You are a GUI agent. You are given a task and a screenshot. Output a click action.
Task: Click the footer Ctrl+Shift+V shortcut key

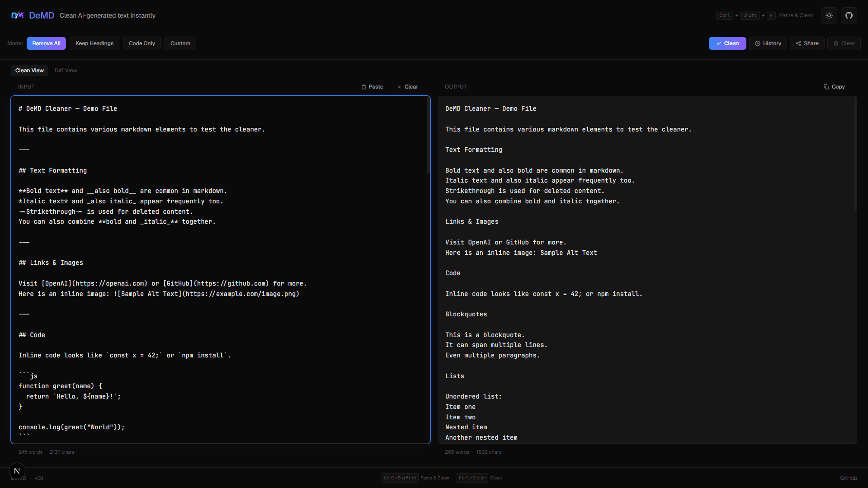[x=400, y=478]
